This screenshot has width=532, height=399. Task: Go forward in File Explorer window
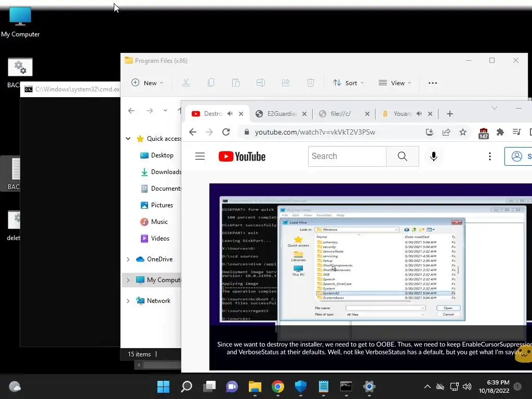149,111
